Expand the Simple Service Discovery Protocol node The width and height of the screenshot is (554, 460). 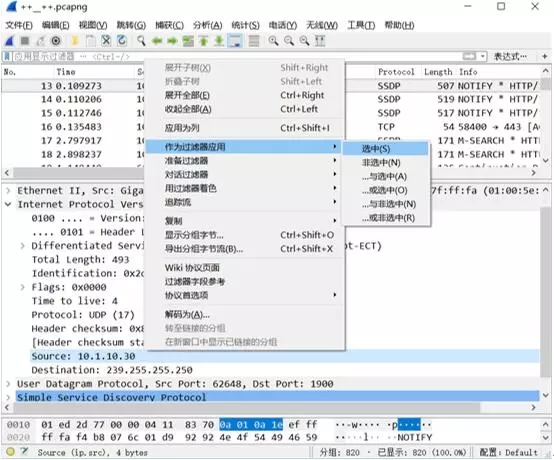[x=8, y=397]
